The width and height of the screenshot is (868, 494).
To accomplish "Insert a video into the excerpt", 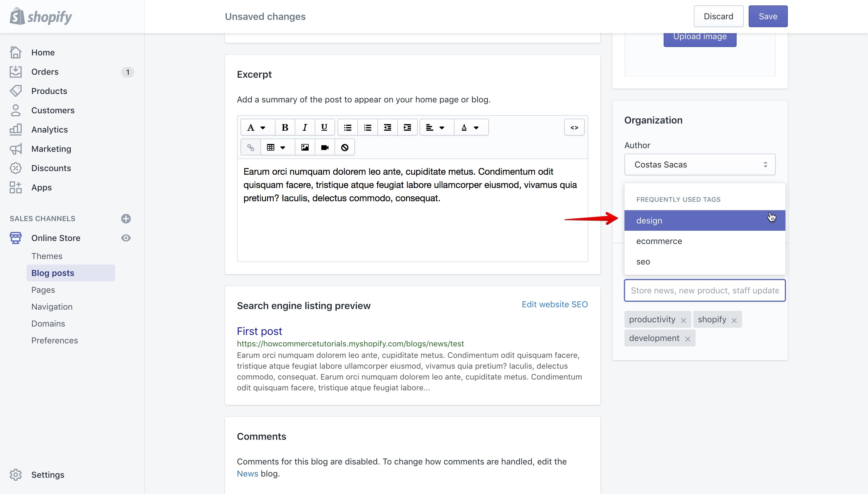I will click(325, 147).
